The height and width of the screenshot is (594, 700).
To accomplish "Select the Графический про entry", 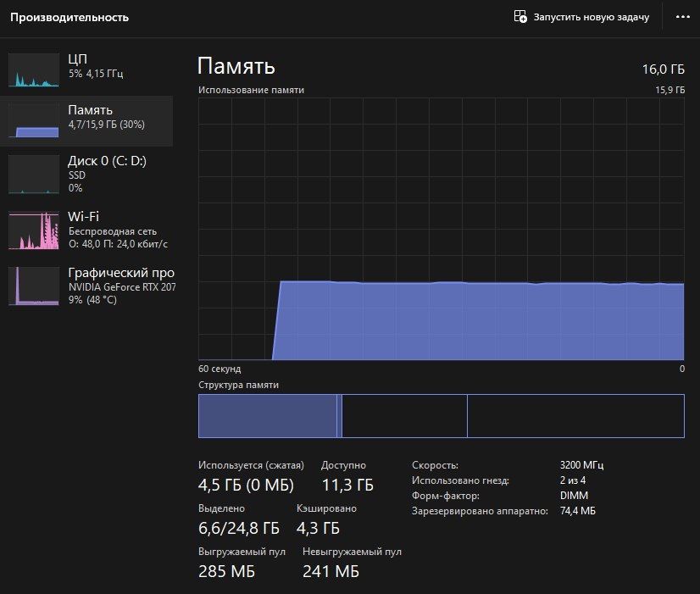I will point(86,286).
